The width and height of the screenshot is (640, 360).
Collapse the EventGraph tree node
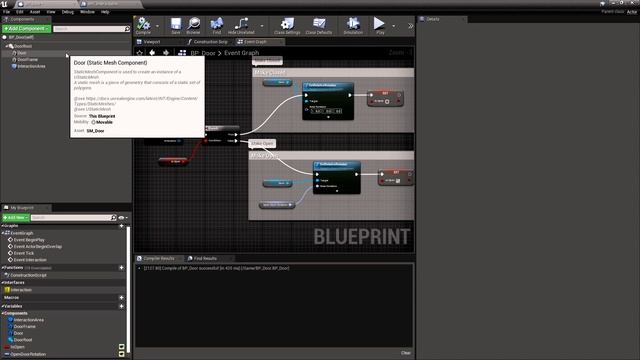(3, 233)
